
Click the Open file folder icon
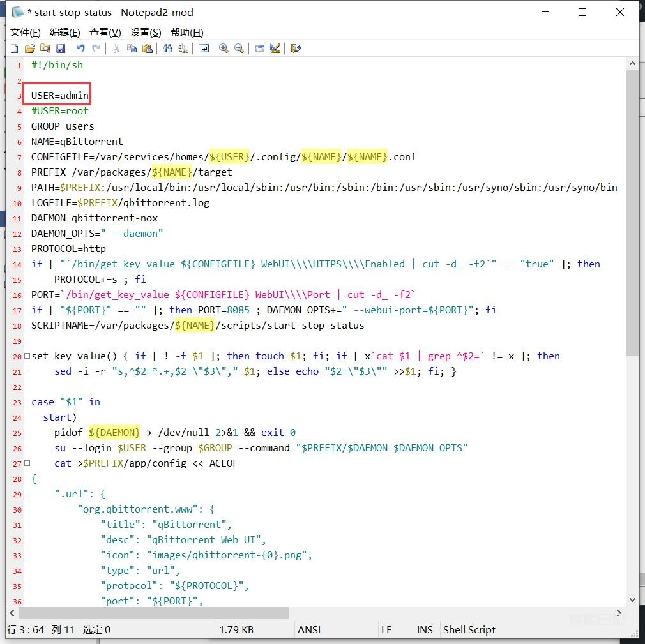click(x=29, y=49)
